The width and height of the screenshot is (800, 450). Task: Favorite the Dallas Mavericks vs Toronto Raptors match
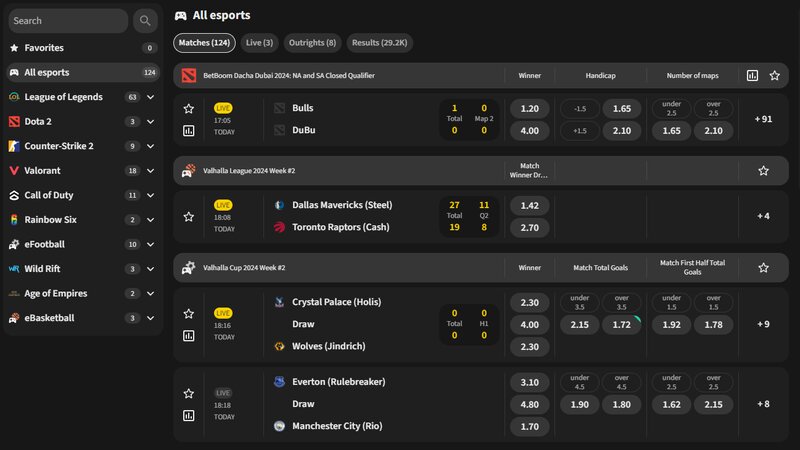click(x=188, y=216)
